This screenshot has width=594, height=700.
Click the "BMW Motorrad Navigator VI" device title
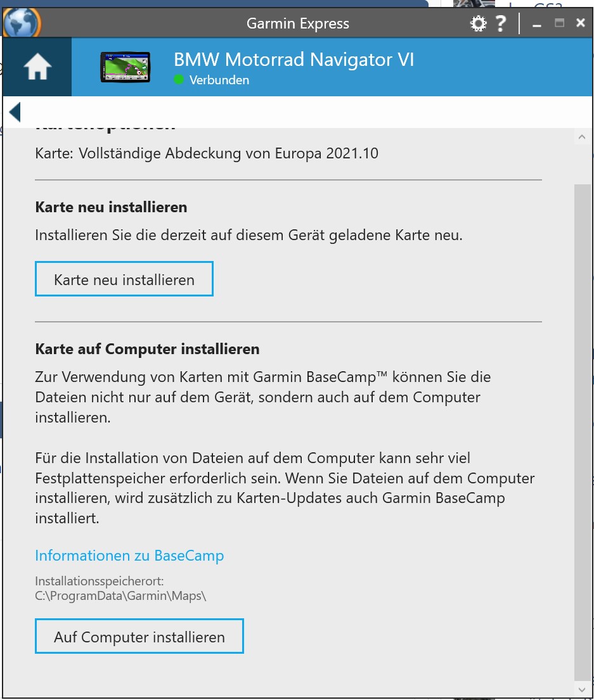[294, 60]
